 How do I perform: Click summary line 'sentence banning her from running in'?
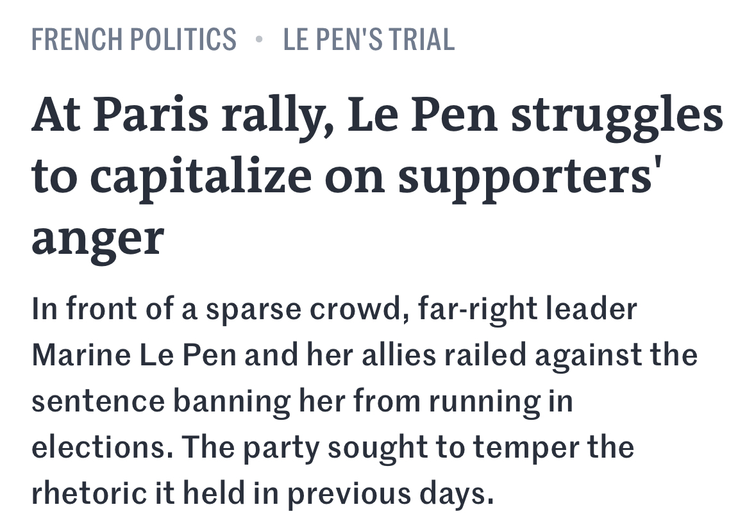tap(302, 401)
